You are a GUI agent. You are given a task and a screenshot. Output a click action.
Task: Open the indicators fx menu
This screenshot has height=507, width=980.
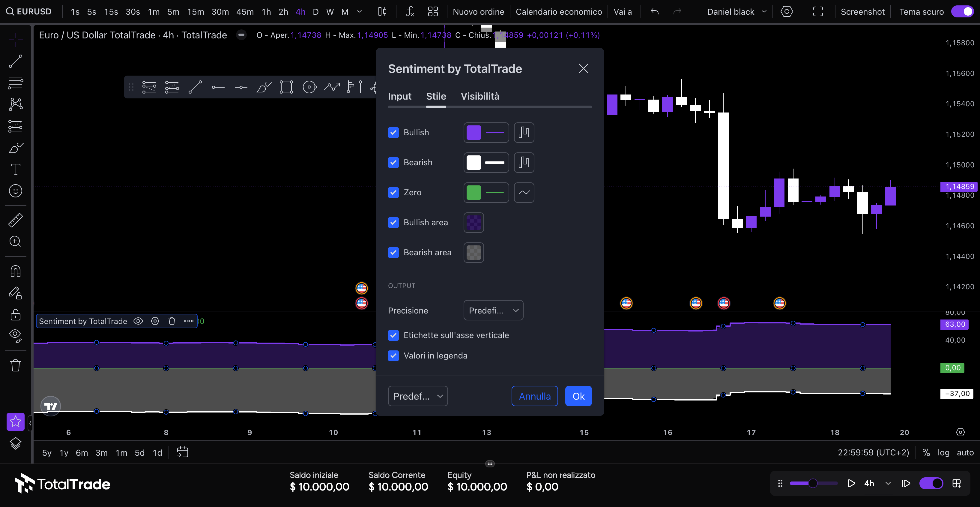click(410, 11)
